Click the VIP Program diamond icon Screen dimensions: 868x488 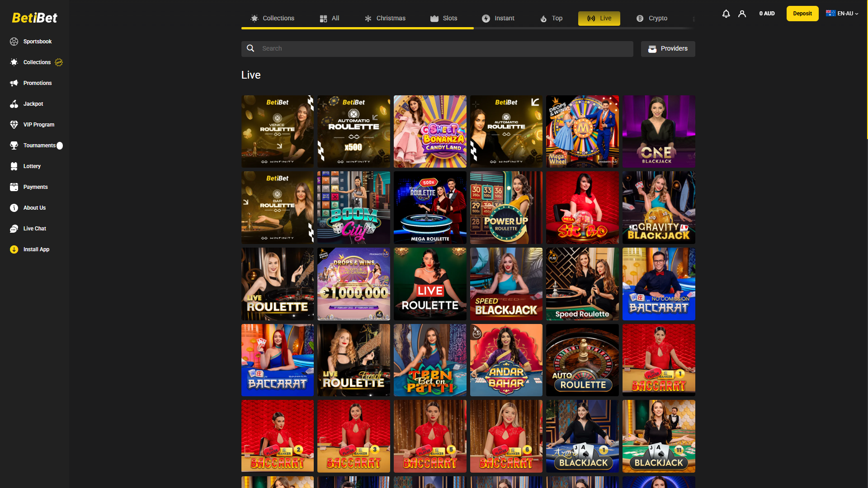[14, 125]
